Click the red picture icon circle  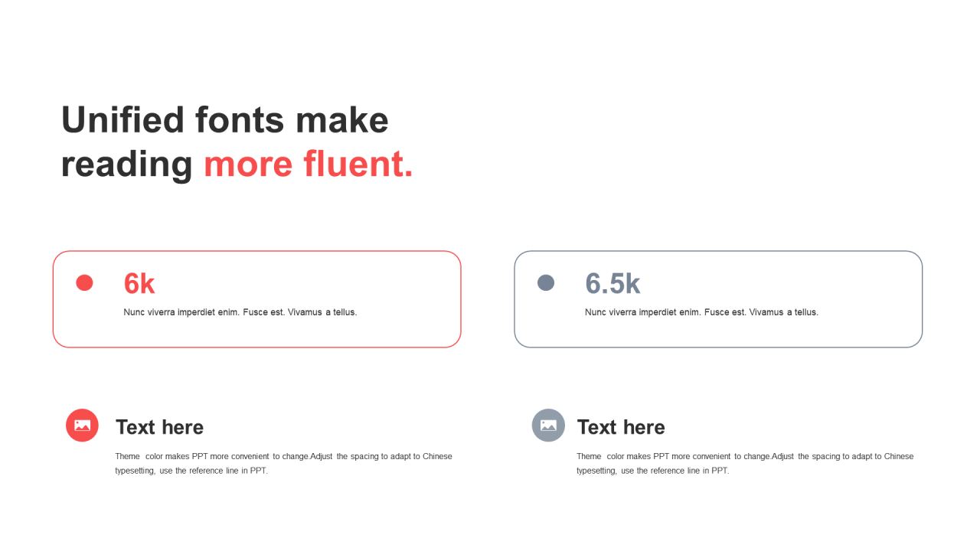point(82,425)
